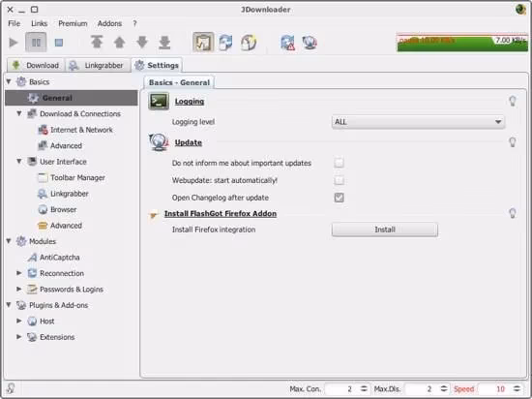Open the File menu
The image size is (532, 399).
(14, 23)
